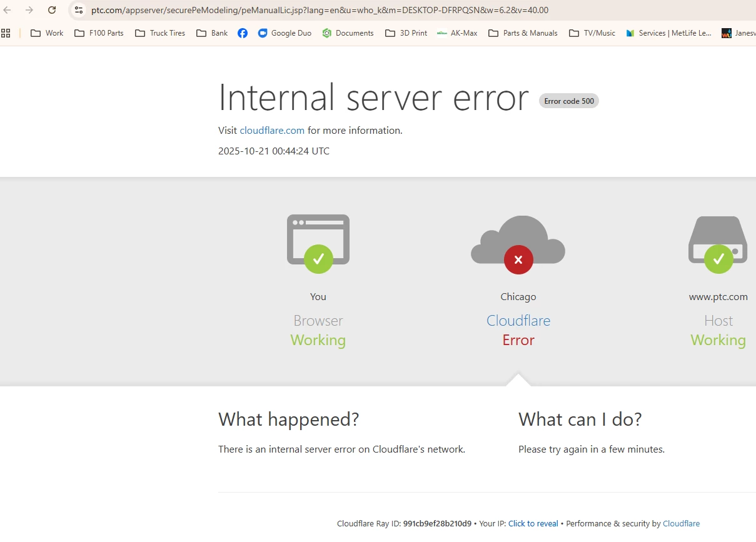Screen dimensions: 756x542
Task: Click the What can I do? heading
Action: point(580,419)
